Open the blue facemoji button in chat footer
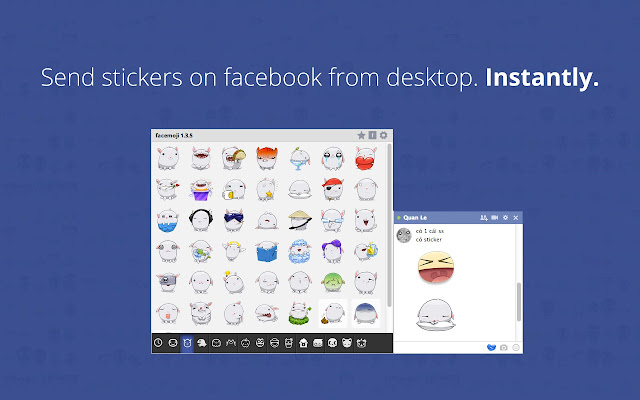640x400 pixels. pos(491,348)
